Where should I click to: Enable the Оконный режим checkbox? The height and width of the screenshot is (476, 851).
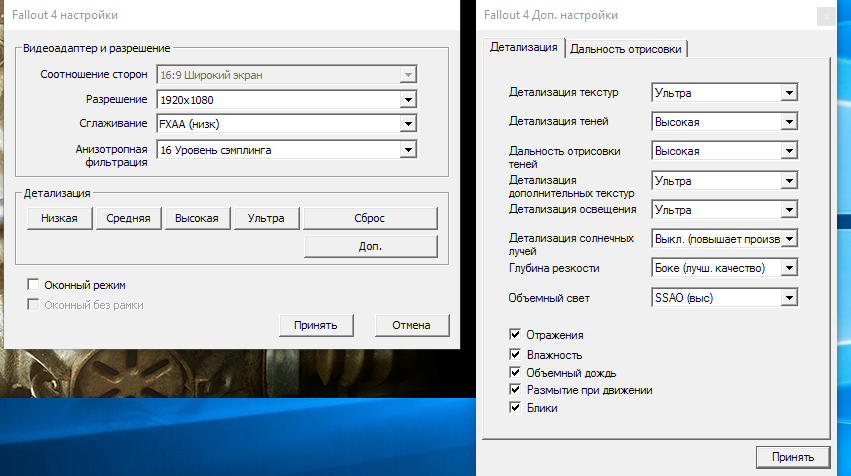coord(33,284)
